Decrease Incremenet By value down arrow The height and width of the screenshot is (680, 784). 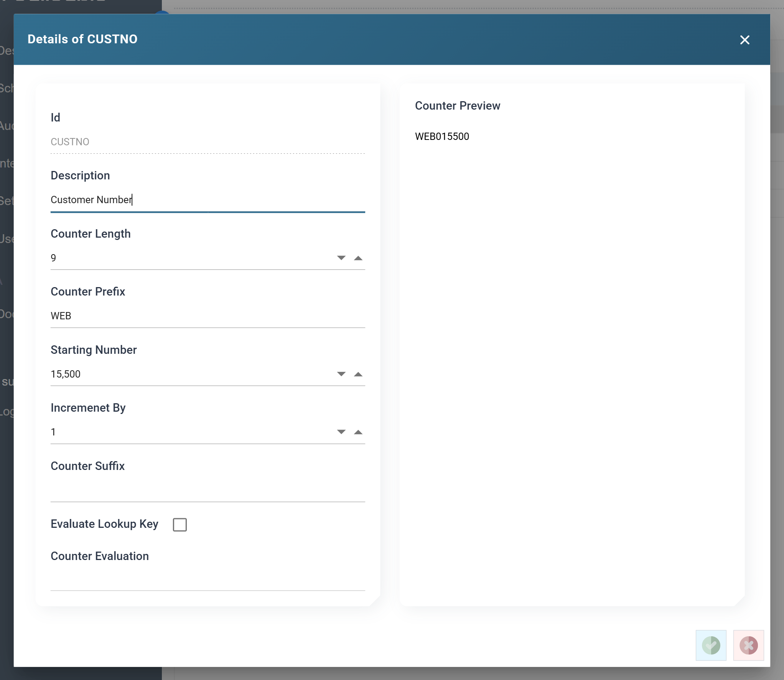point(341,432)
